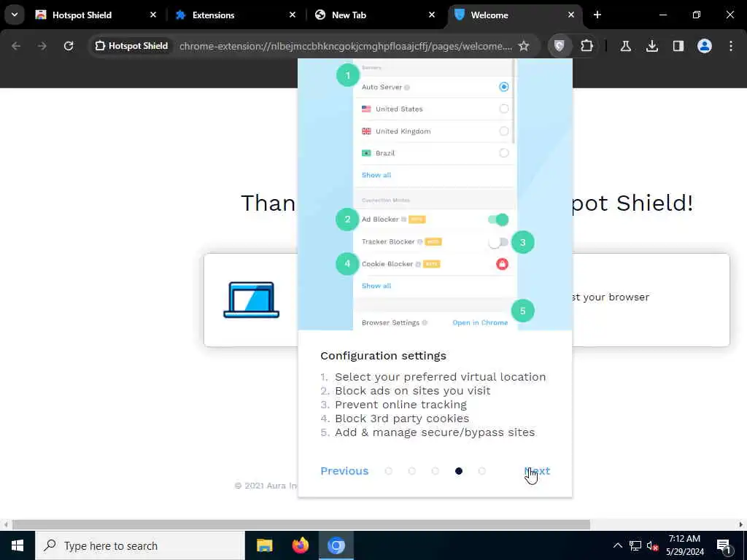Open the Downloads icon in toolbar
Viewport: 747px width, 560px height.
[x=651, y=46]
